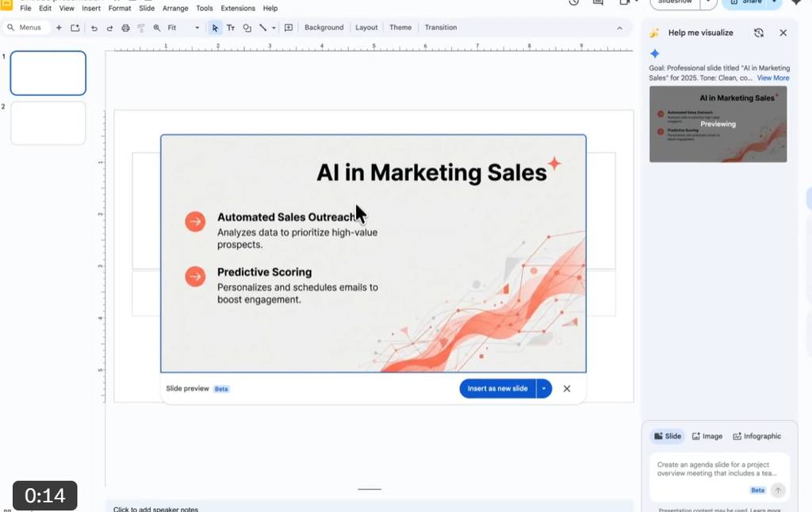Image resolution: width=812 pixels, height=512 pixels.
Task: Print the presentation using the printer icon
Action: (x=125, y=28)
